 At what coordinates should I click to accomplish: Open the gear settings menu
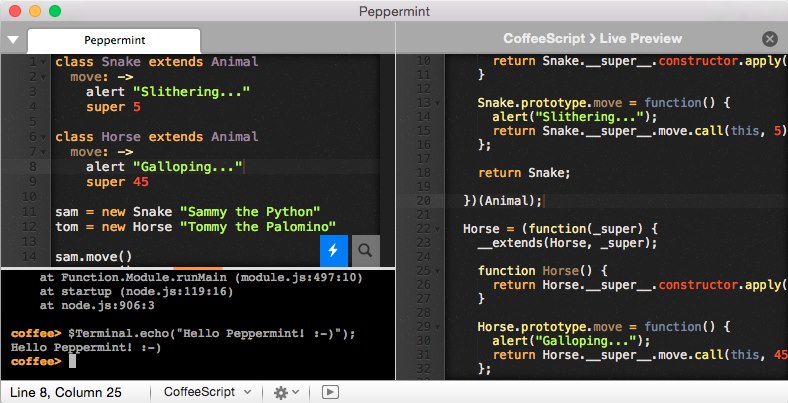click(x=286, y=392)
